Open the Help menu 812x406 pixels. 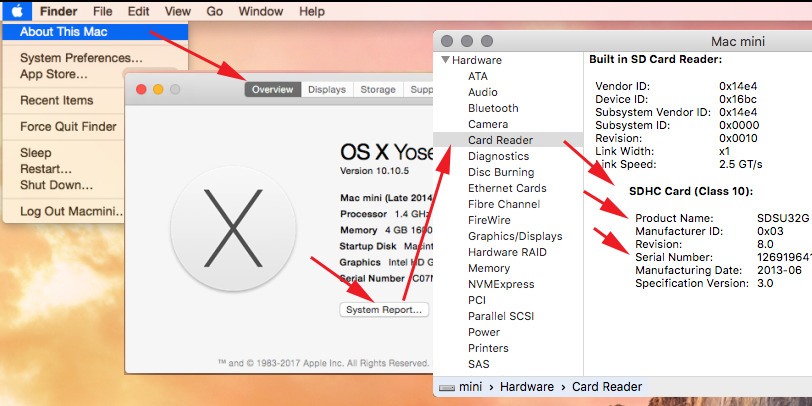pyautogui.click(x=312, y=11)
